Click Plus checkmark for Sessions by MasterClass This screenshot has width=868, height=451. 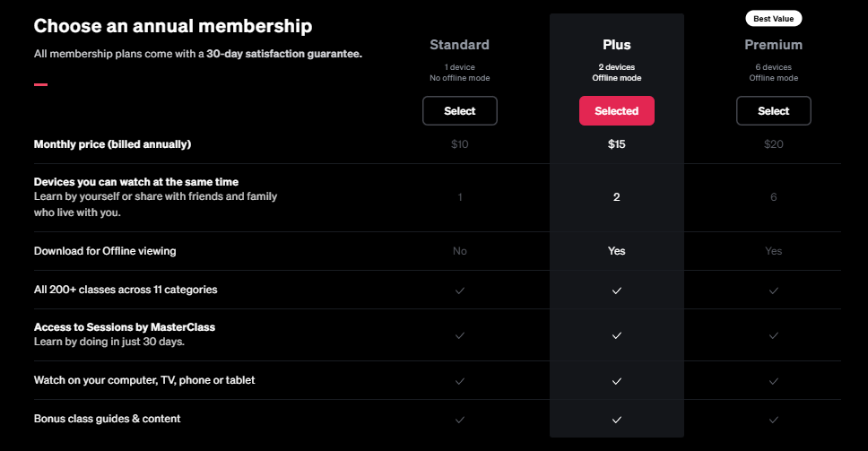pos(616,335)
